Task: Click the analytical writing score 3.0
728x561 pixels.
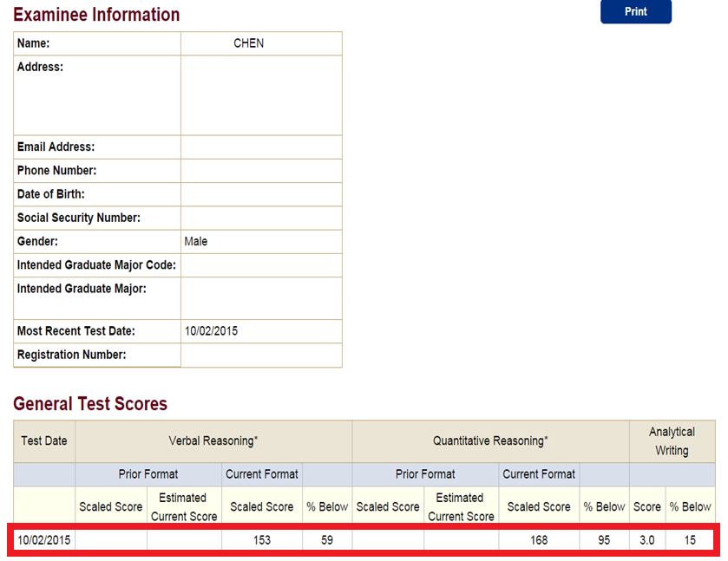Action: 646,540
